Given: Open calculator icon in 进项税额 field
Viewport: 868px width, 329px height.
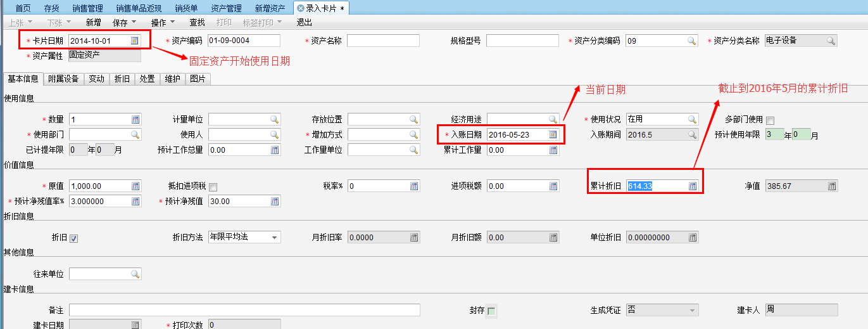Looking at the screenshot, I should [x=553, y=186].
